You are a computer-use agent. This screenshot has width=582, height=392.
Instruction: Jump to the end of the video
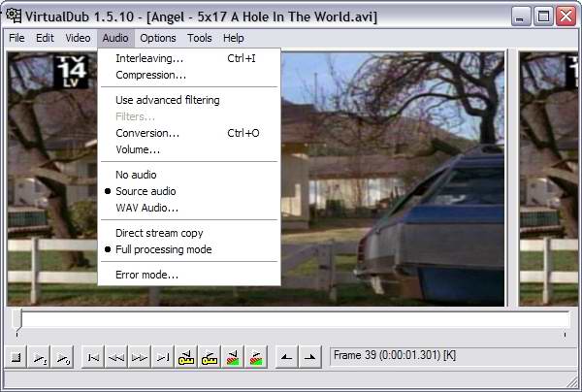pos(163,357)
